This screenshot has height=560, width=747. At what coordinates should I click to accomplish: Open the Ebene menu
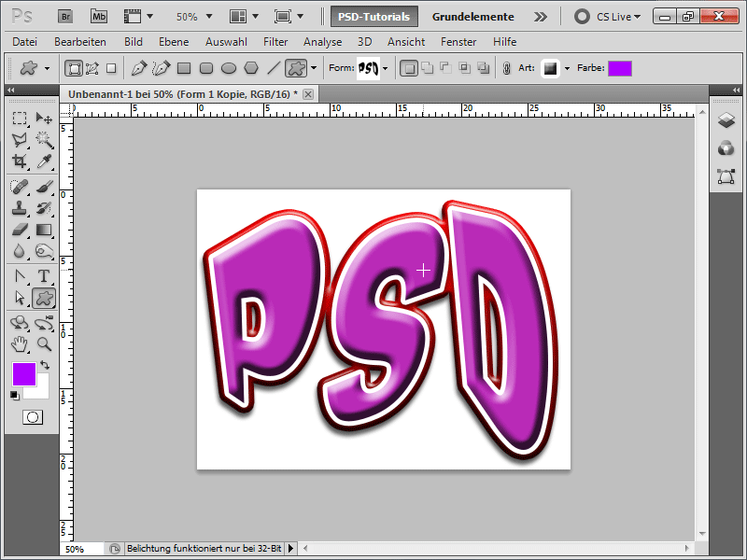click(174, 42)
